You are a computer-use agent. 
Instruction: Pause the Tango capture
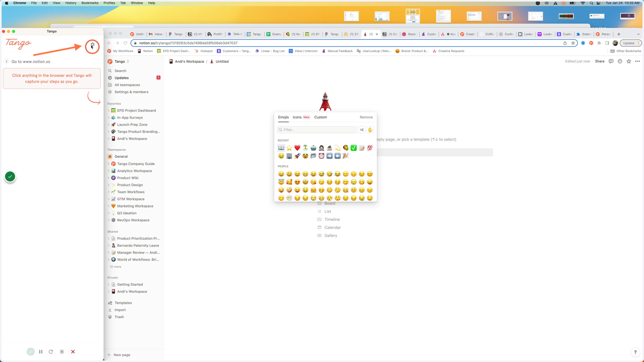41,352
